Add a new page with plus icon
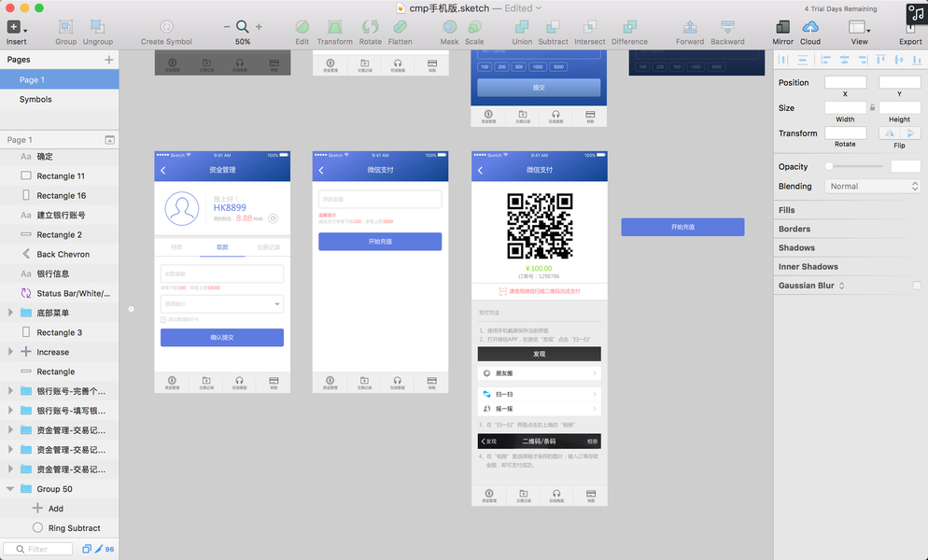 click(109, 59)
